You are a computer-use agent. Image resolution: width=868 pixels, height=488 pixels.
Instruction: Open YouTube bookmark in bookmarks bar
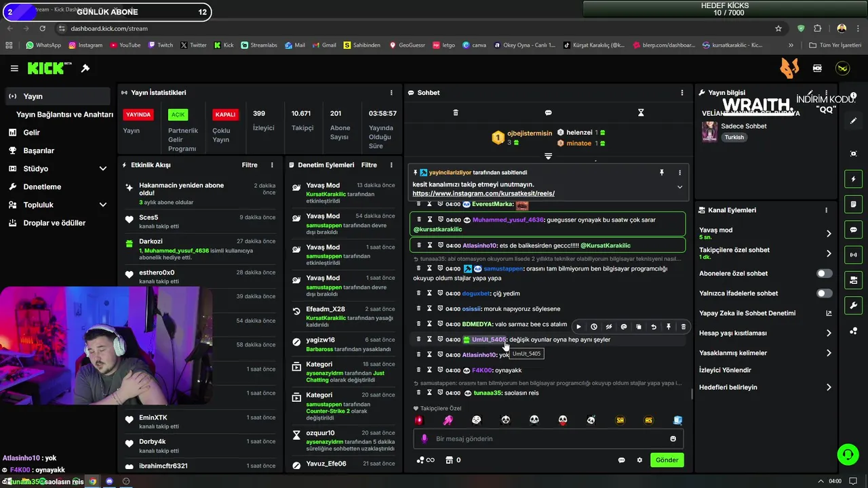(125, 45)
